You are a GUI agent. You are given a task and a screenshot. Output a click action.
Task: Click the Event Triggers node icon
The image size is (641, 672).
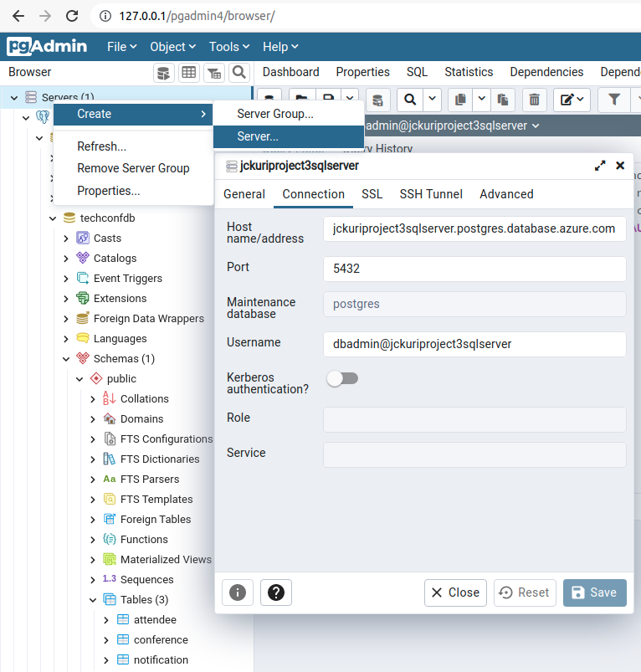point(82,278)
